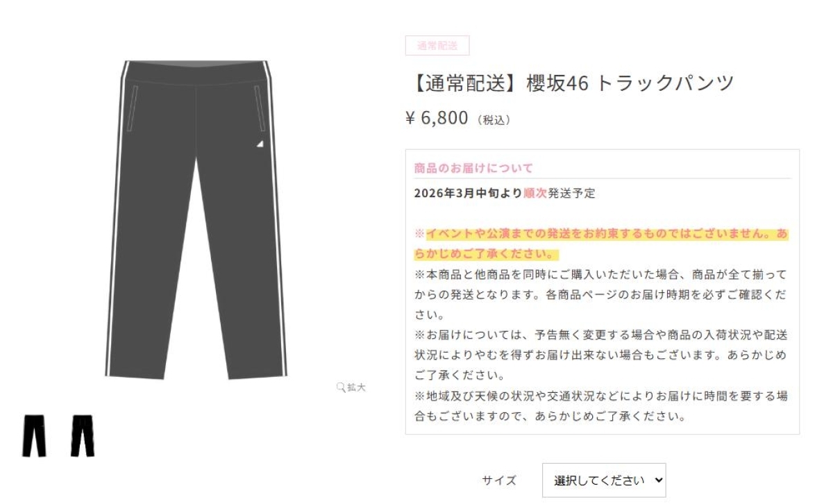
Task: Click the サイズ label
Action: pyautogui.click(x=499, y=480)
